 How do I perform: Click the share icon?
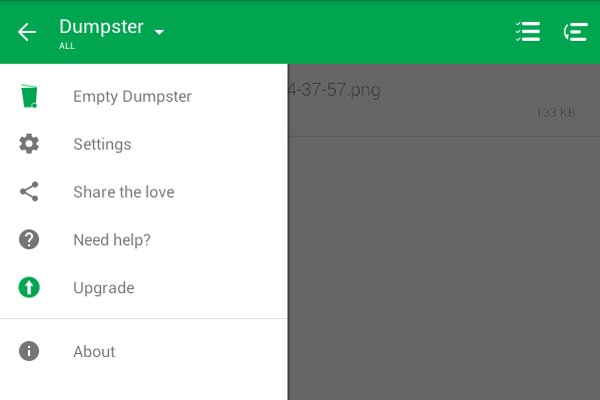29,191
